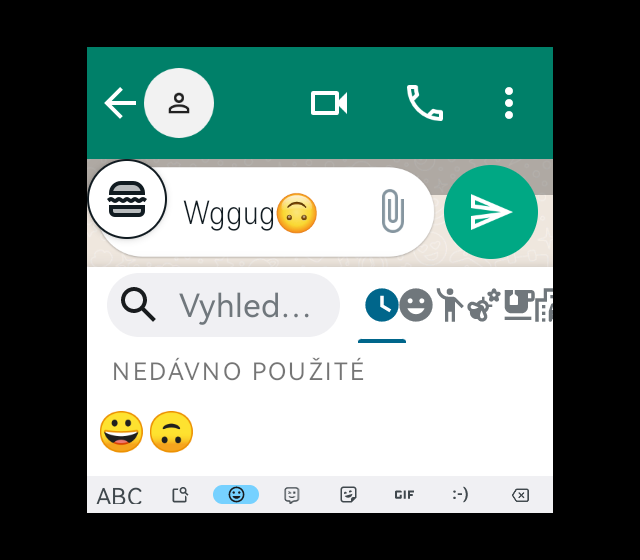Screen dimensions: 640x560
Task: Switch keyboard back to ABC letters
Action: point(119,496)
